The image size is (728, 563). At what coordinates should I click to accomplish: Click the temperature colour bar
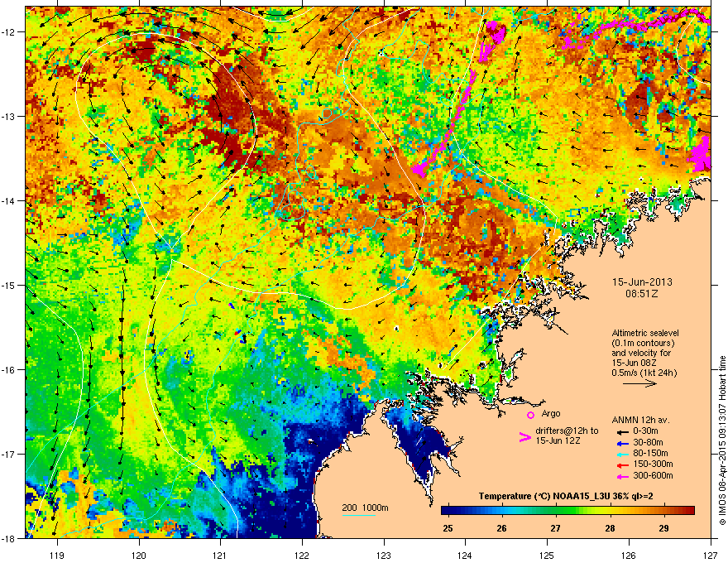tap(568, 511)
